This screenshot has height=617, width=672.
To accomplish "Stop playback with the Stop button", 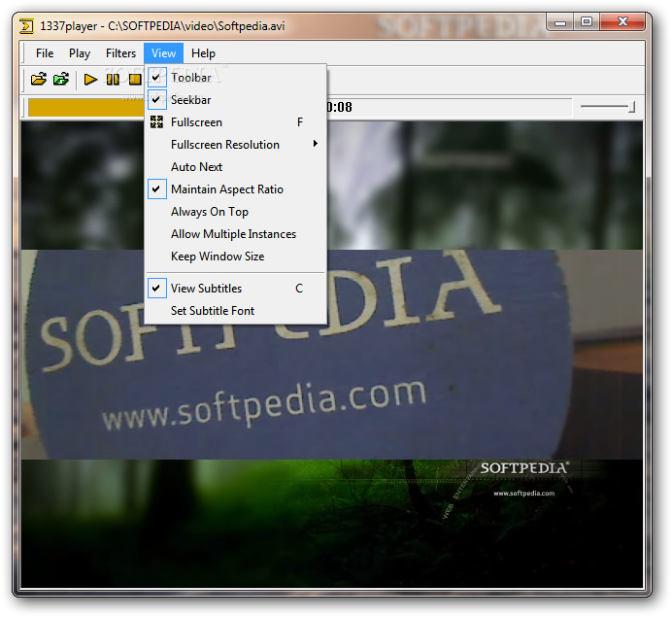I will pos(135,80).
